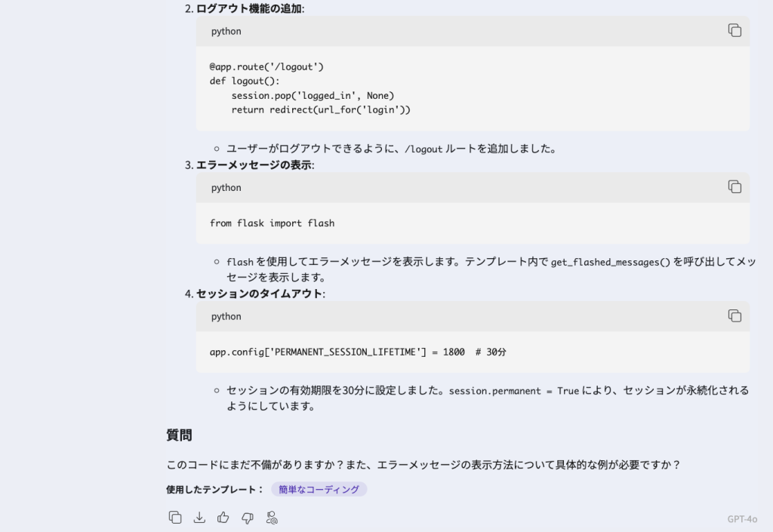Give the response a thumbs up
The width and height of the screenshot is (773, 532).
pos(223,518)
